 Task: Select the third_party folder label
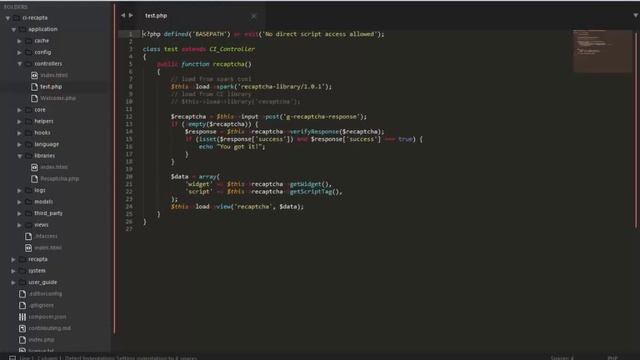(49, 213)
